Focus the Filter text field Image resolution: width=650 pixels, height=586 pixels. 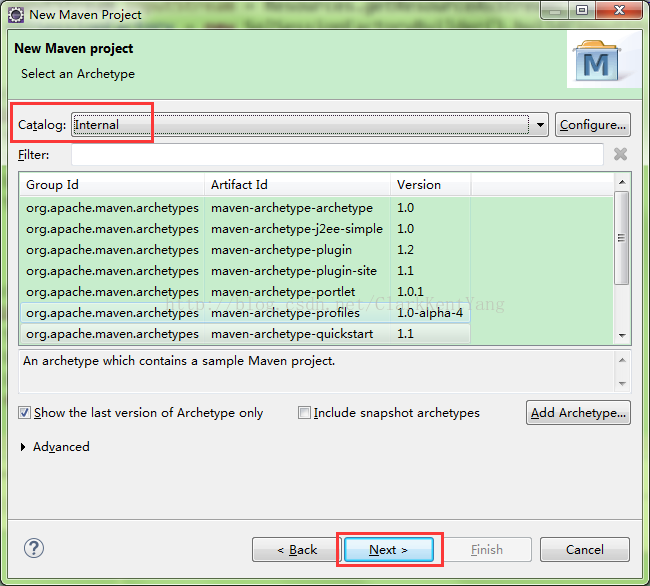(337, 155)
